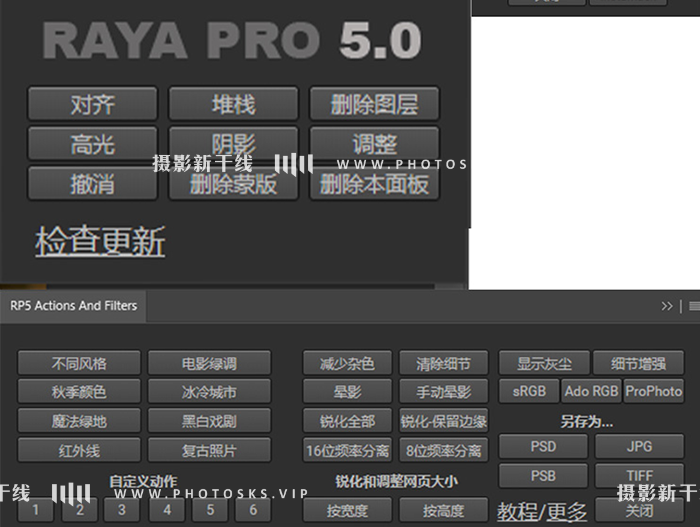This screenshot has width=700, height=527.
Task: Save as TIFF format
Action: (639, 476)
